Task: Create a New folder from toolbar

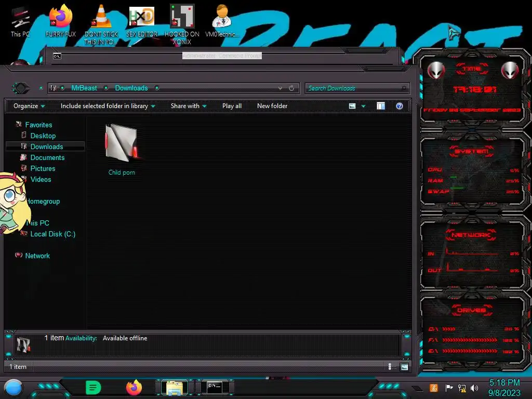Action: click(x=272, y=106)
